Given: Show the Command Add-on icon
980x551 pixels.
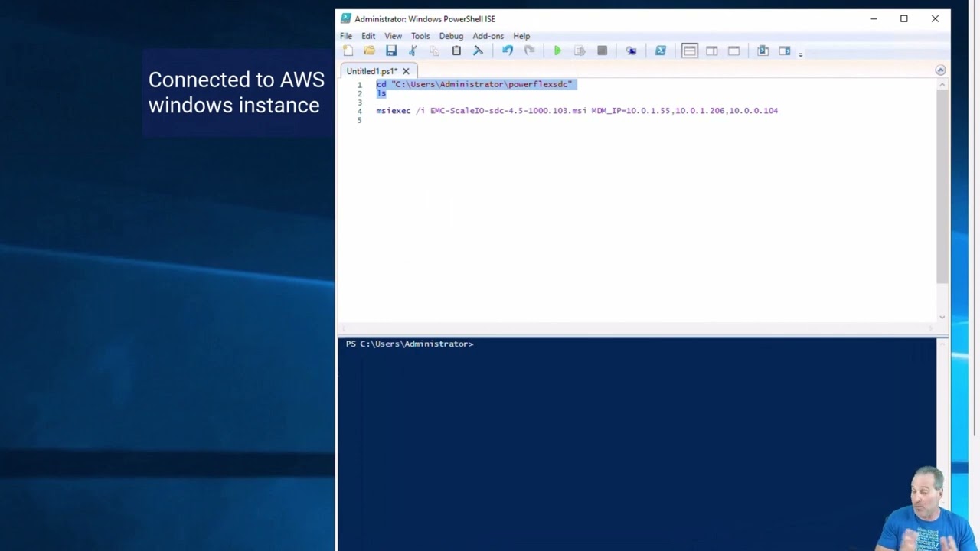Looking at the screenshot, I should click(763, 51).
